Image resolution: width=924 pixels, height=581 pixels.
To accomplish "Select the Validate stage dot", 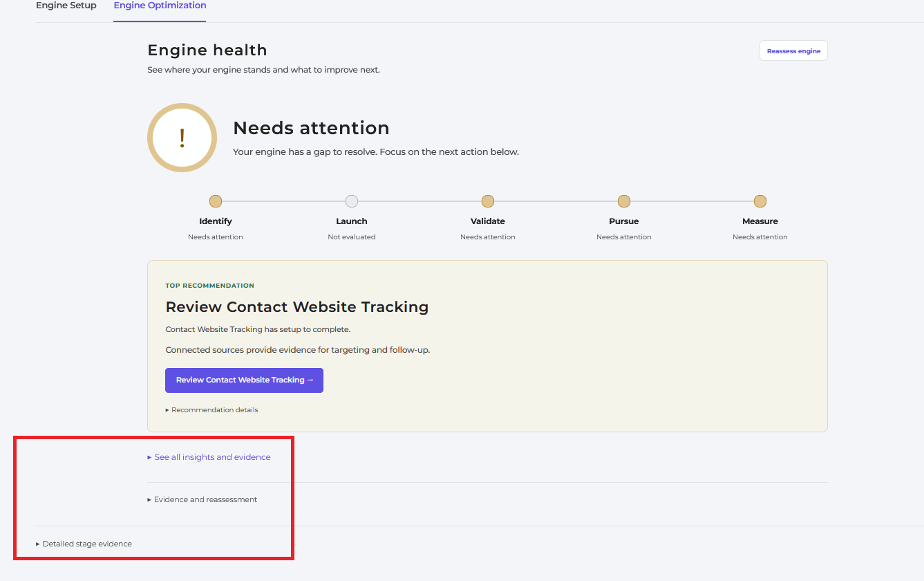I will click(488, 201).
